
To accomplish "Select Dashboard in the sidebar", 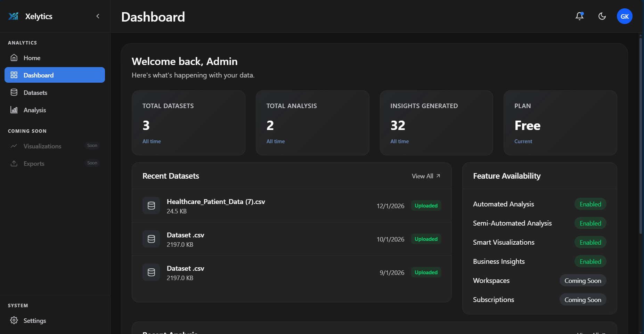I will pos(38,75).
